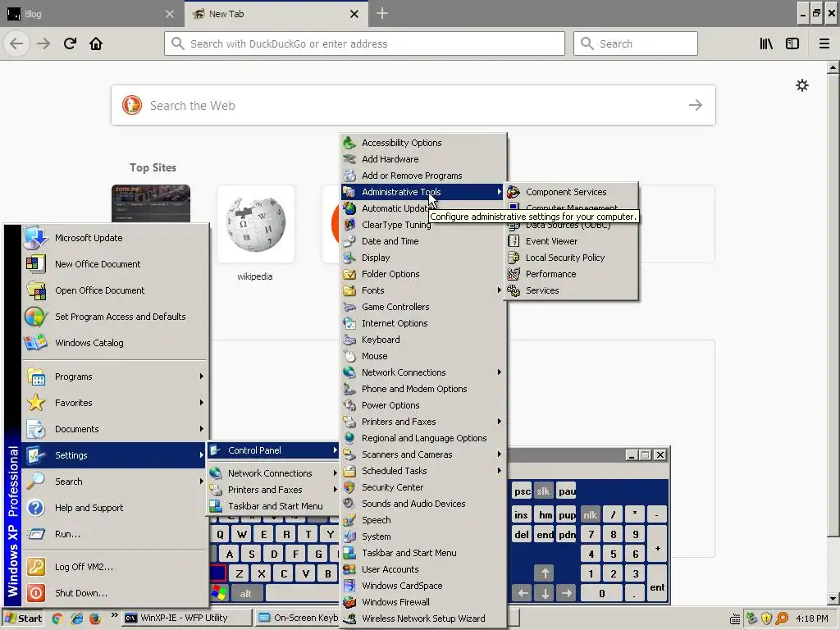Click the Windows Security shield tray icon
The width and height of the screenshot is (840, 630).
pos(766,619)
